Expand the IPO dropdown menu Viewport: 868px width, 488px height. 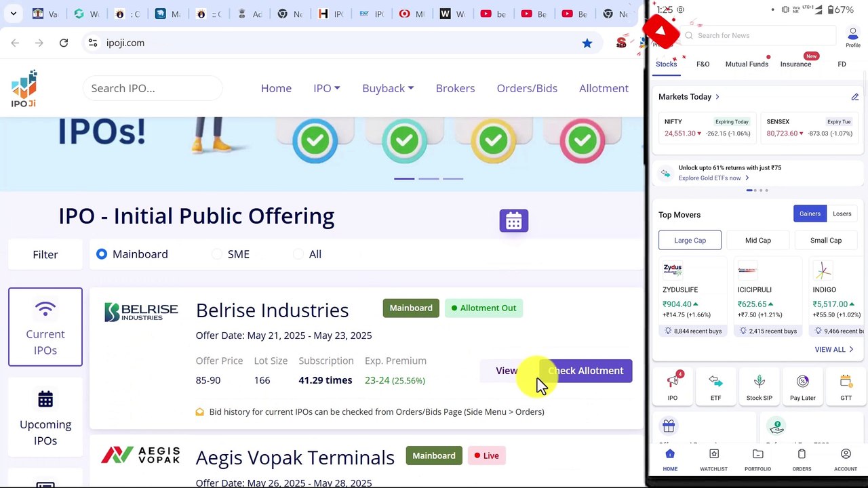(x=327, y=88)
